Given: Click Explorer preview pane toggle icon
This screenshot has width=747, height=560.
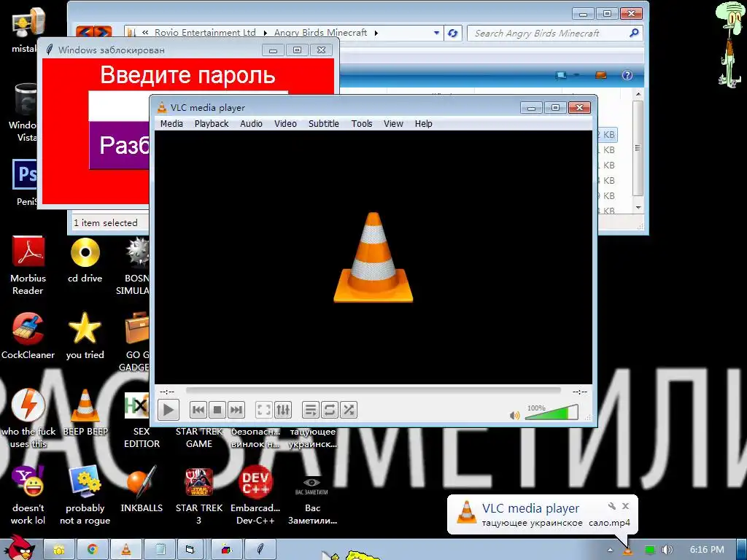Looking at the screenshot, I should [601, 75].
